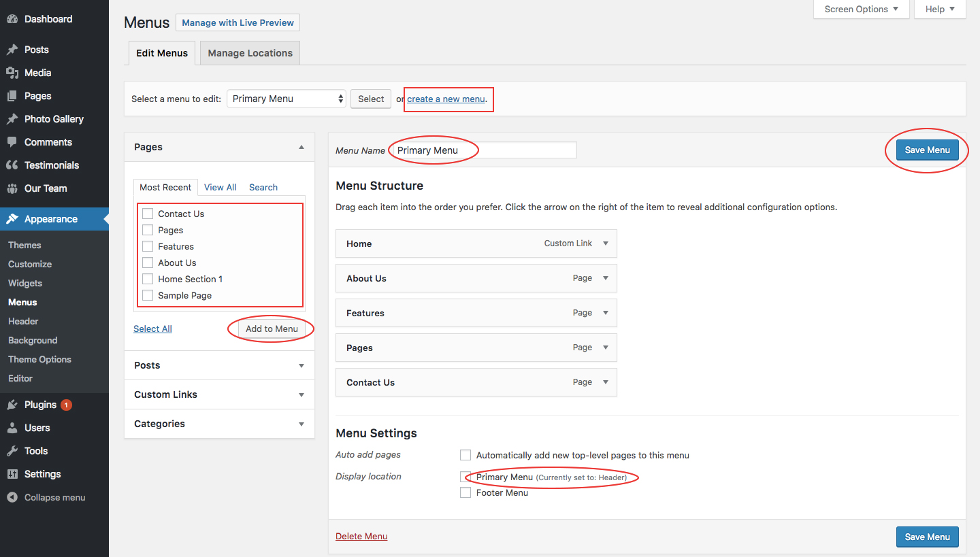
Task: Check the Pages checkbox in list
Action: tap(148, 230)
